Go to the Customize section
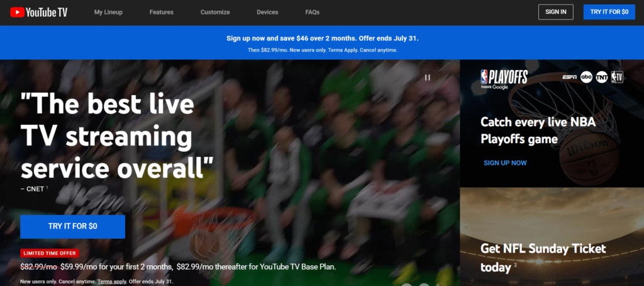 point(215,13)
